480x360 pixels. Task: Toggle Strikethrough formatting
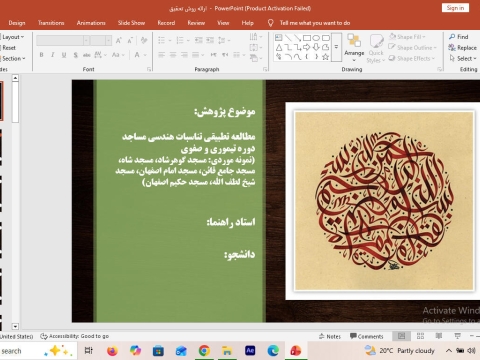point(86,55)
